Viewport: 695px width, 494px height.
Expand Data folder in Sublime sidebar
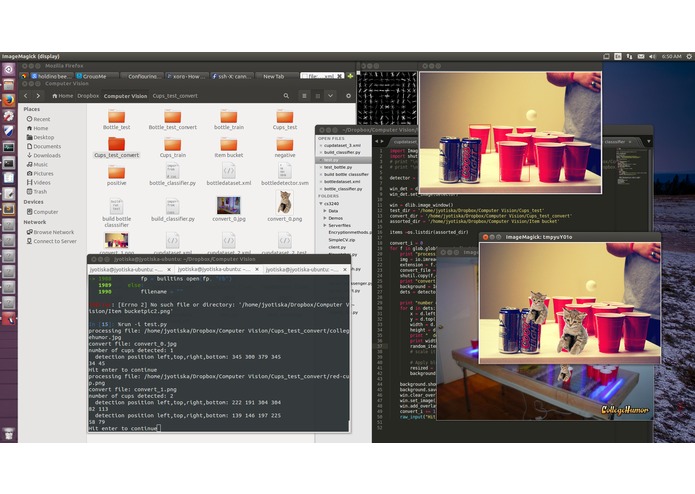[x=325, y=211]
